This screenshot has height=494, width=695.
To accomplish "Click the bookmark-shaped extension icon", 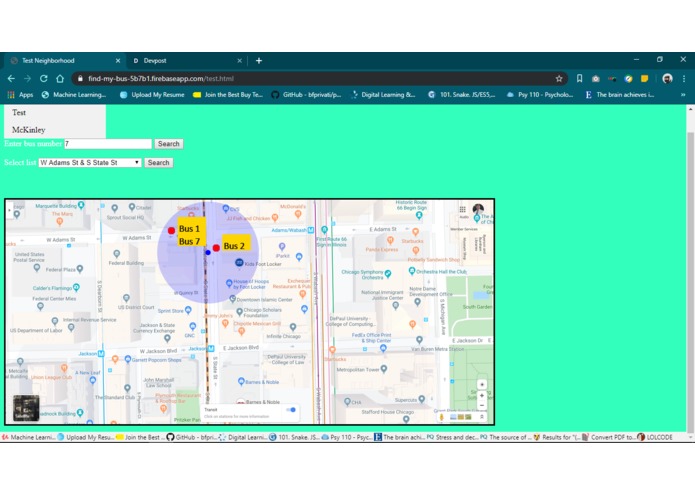I will (x=579, y=78).
